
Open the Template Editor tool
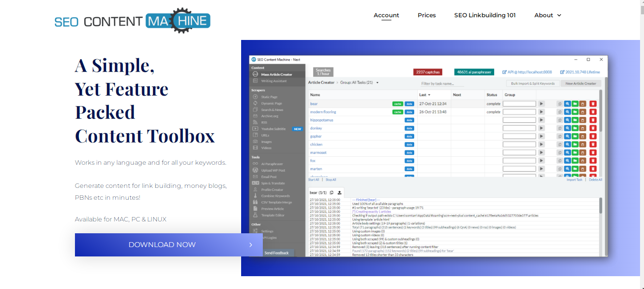click(x=273, y=215)
